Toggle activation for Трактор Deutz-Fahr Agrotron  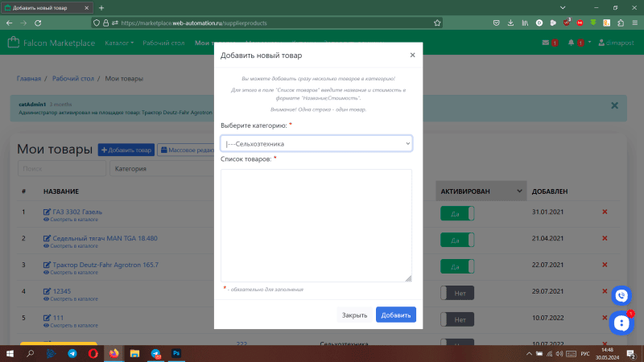tap(457, 266)
